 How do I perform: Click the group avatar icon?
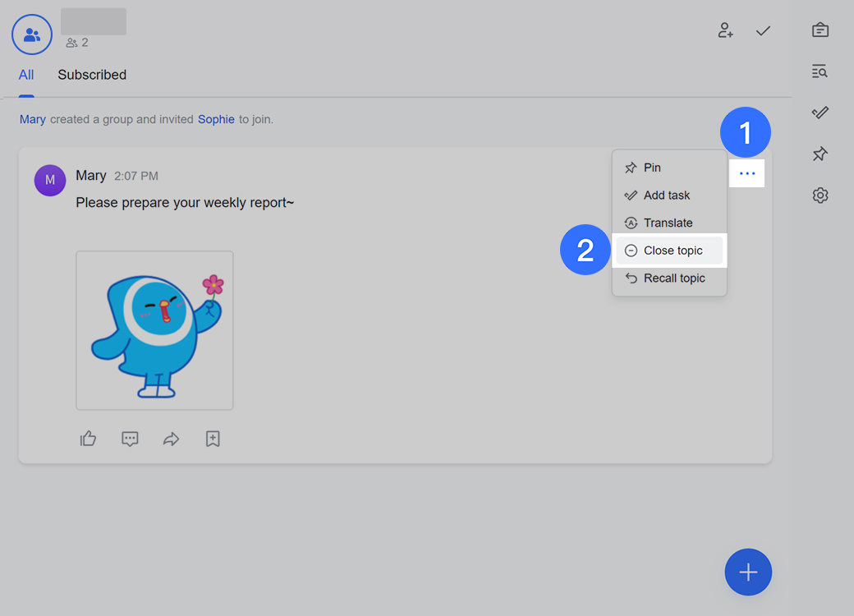32,34
